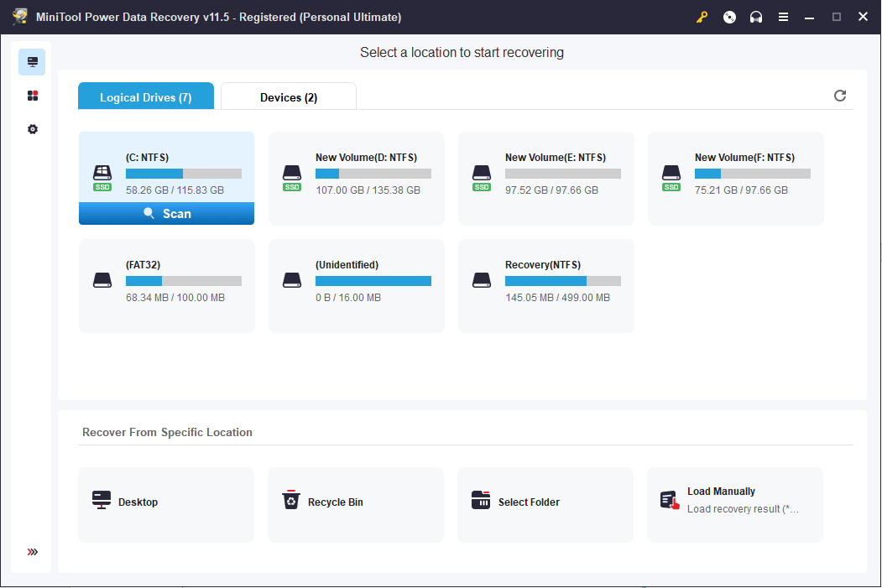The width and height of the screenshot is (882, 588).
Task: Open the Select Folder option
Action: pyautogui.click(x=545, y=505)
